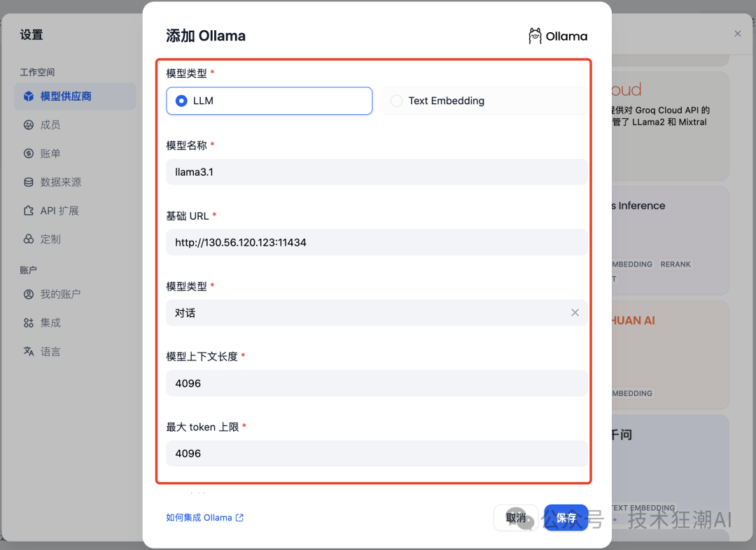Open the 如何集成 Ollama help link

[x=205, y=518]
